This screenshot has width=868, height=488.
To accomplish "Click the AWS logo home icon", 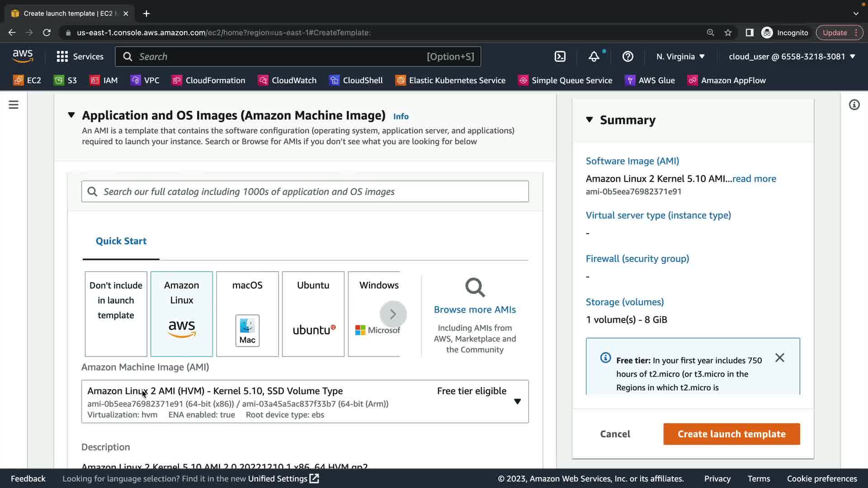I will 23,56.
